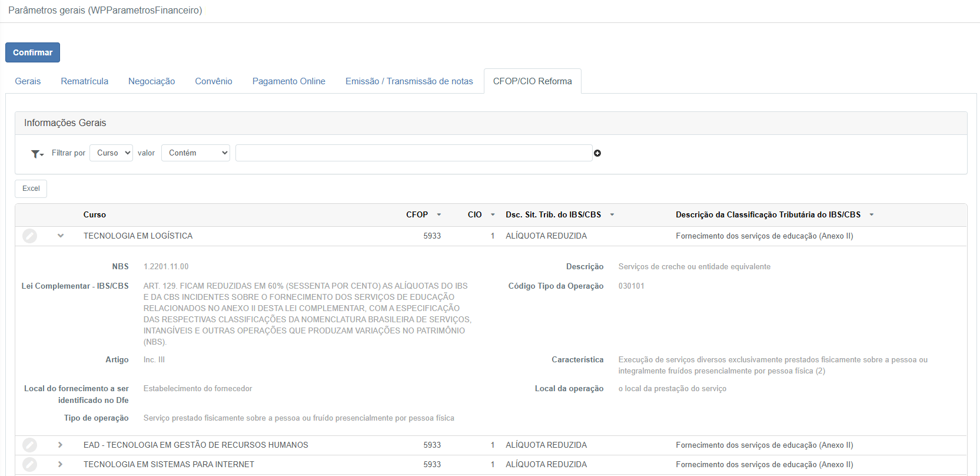
Task: Open the Pagamento Online tab
Action: click(288, 81)
